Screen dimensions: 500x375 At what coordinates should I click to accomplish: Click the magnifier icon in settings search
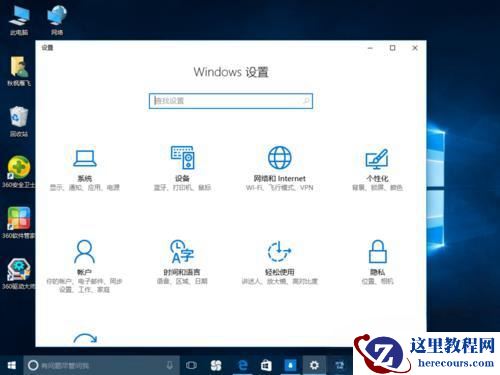point(306,101)
